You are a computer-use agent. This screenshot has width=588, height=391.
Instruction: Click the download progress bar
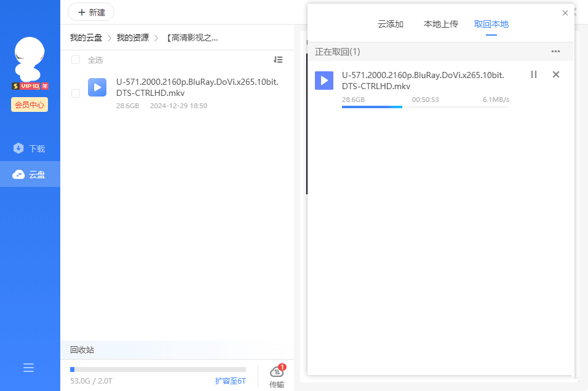coord(426,107)
